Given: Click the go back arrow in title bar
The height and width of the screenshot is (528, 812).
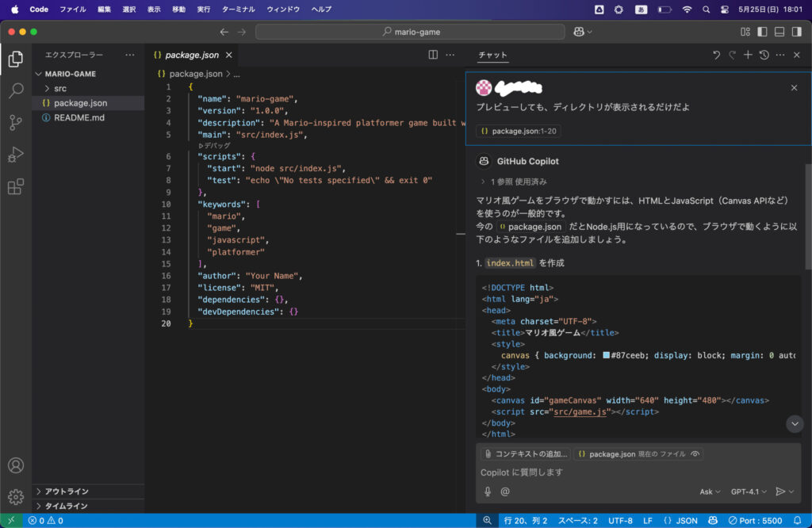Looking at the screenshot, I should point(224,32).
